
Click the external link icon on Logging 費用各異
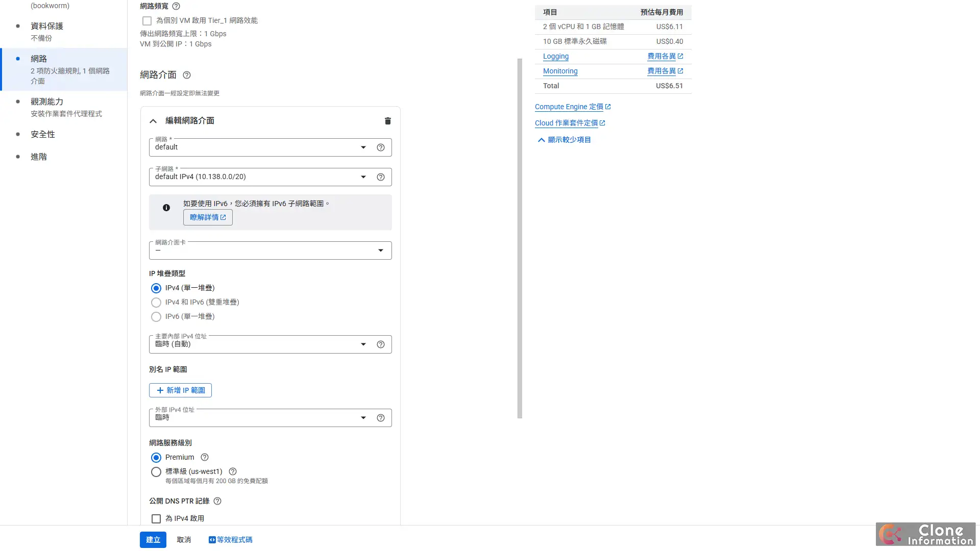coord(681,56)
